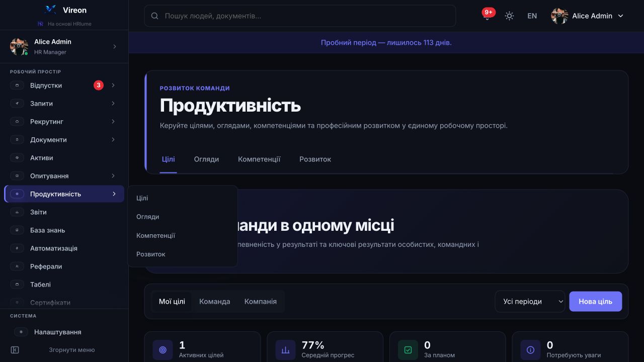
Task: Click the HRlume small logo icon
Action: point(41,24)
